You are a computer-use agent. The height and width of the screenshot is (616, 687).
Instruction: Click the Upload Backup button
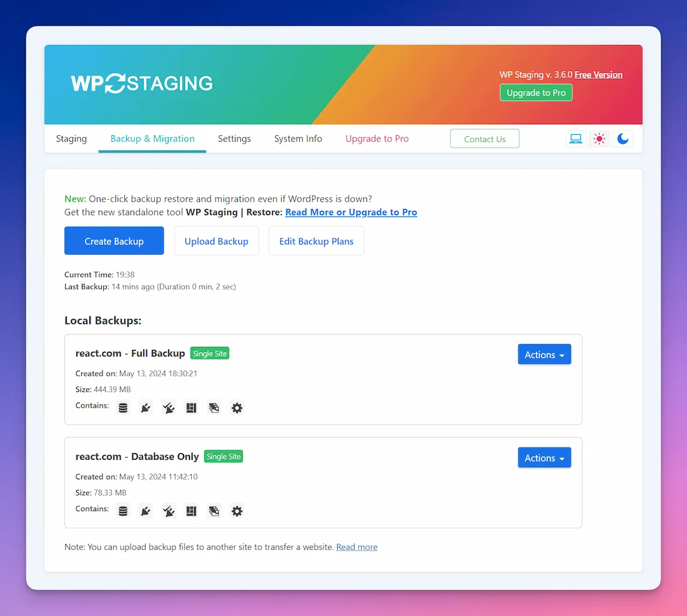pyautogui.click(x=216, y=241)
